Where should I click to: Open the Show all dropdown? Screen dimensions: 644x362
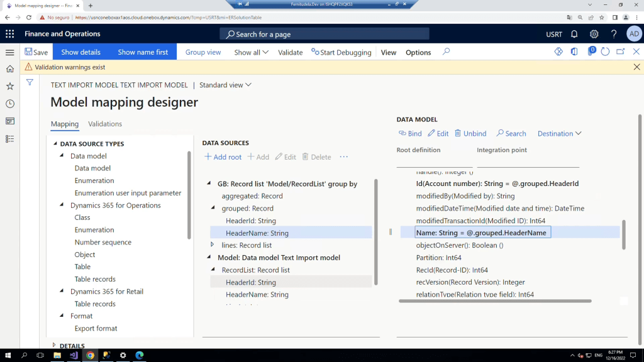tap(251, 52)
